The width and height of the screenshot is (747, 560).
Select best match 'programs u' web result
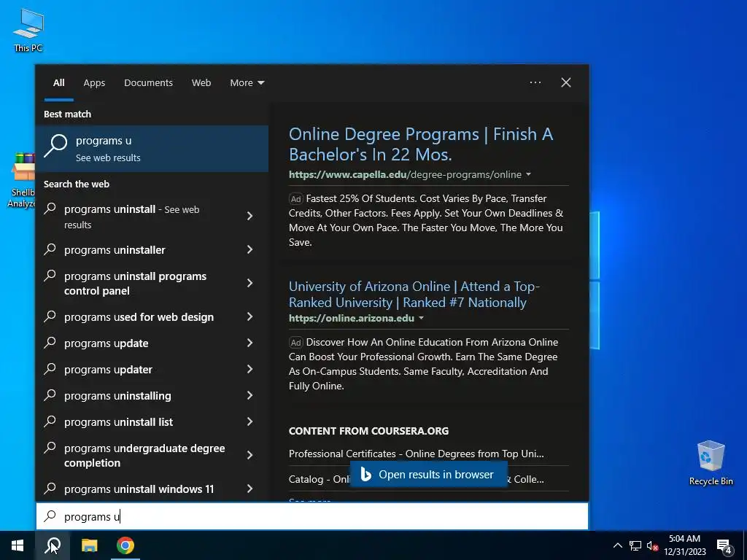(152, 149)
